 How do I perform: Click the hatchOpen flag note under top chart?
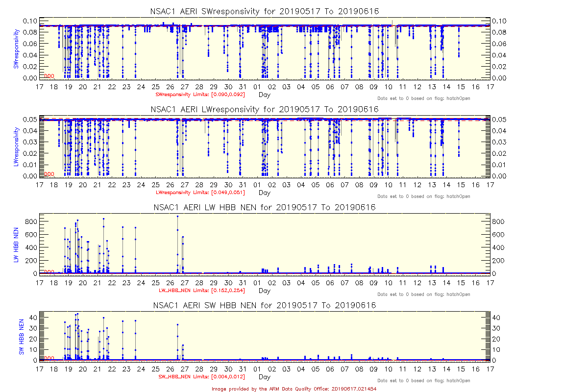pyautogui.click(x=424, y=98)
